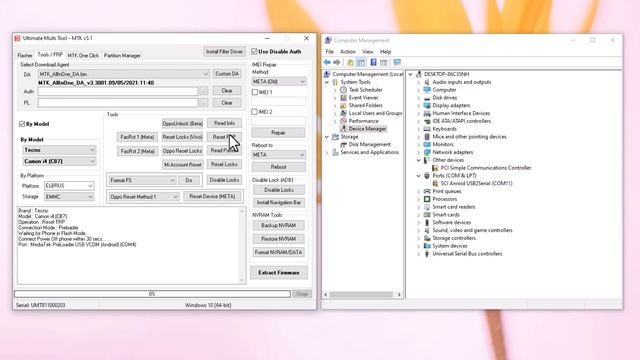
Task: Click the Monitors device icon
Action: click(427, 144)
